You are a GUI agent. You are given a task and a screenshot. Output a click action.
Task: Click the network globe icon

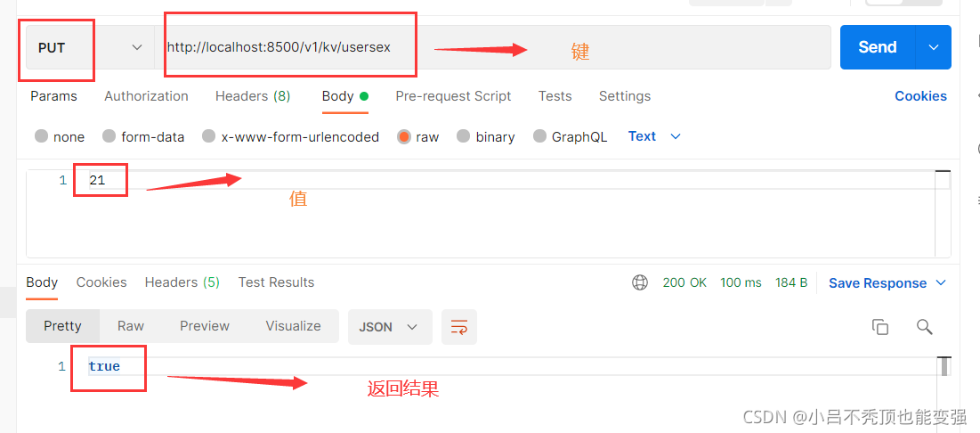640,282
